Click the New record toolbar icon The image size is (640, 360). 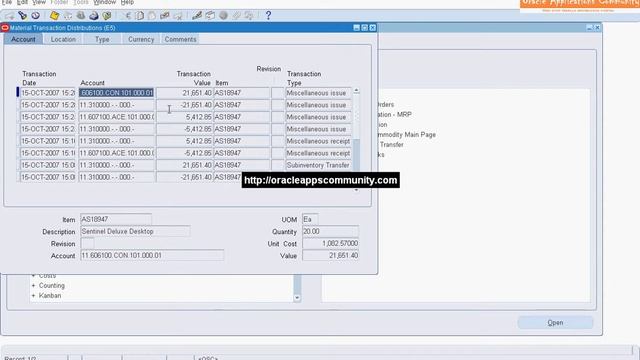point(9,16)
